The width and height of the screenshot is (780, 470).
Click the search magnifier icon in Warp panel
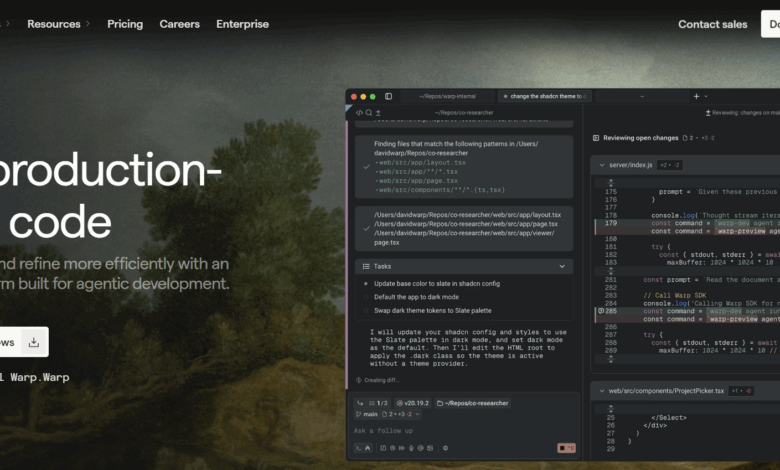point(369,113)
